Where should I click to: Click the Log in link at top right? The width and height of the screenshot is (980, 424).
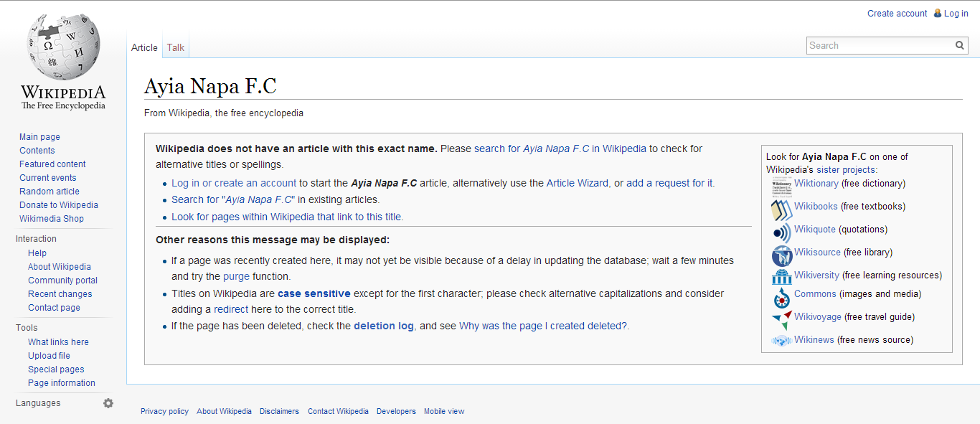point(956,13)
